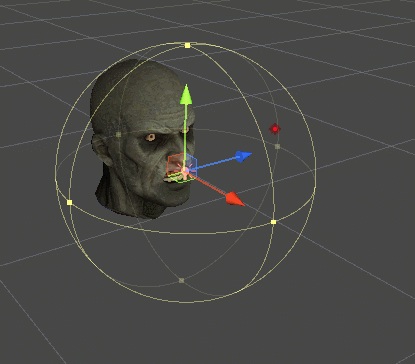Click the blue Z-axis arrow of the move gizmo
The width and height of the screenshot is (415, 364).
[x=243, y=156]
